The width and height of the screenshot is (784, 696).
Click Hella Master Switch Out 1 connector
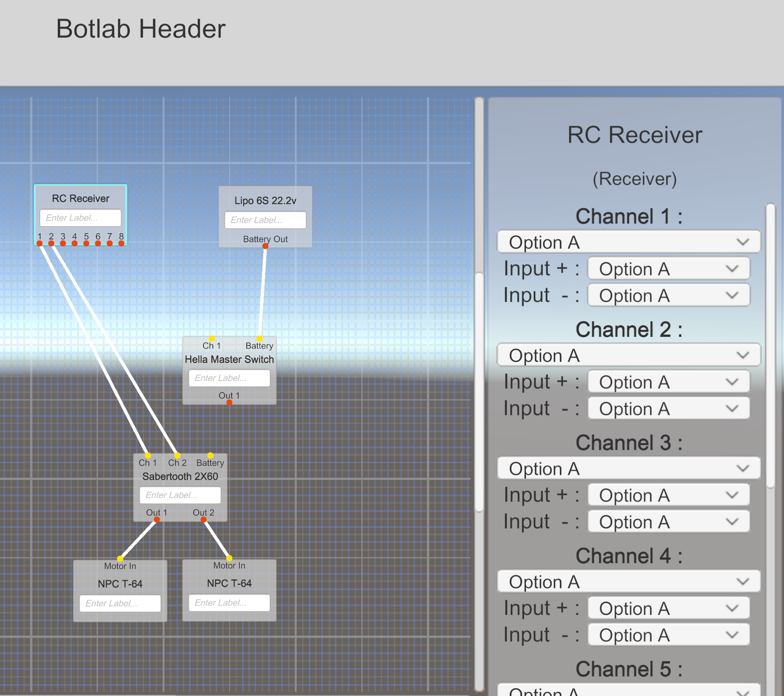pos(229,402)
